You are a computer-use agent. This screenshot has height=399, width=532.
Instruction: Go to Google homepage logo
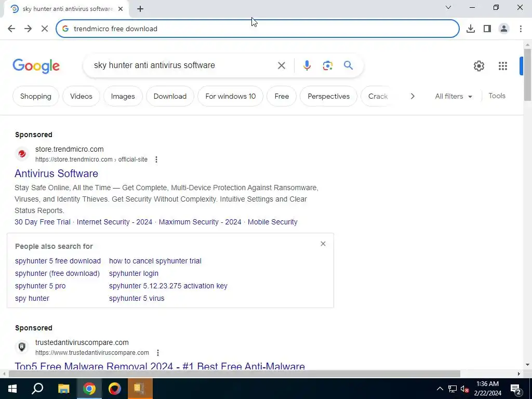(x=36, y=66)
